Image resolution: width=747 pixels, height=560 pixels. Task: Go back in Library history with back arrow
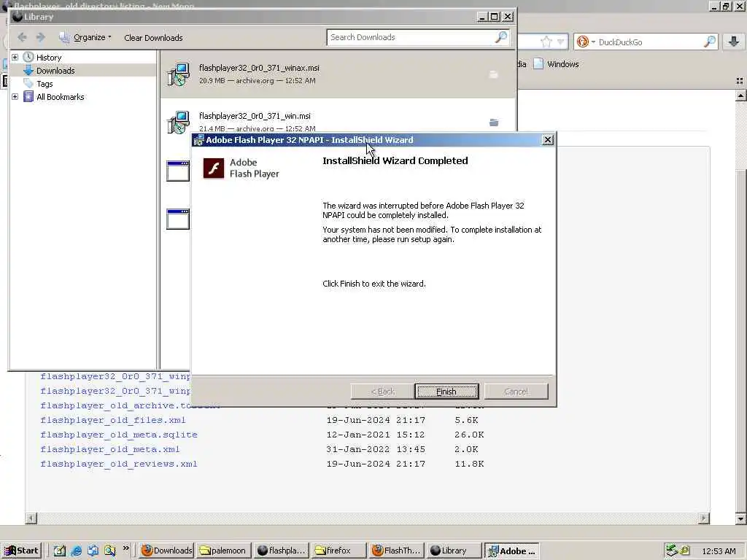(22, 37)
